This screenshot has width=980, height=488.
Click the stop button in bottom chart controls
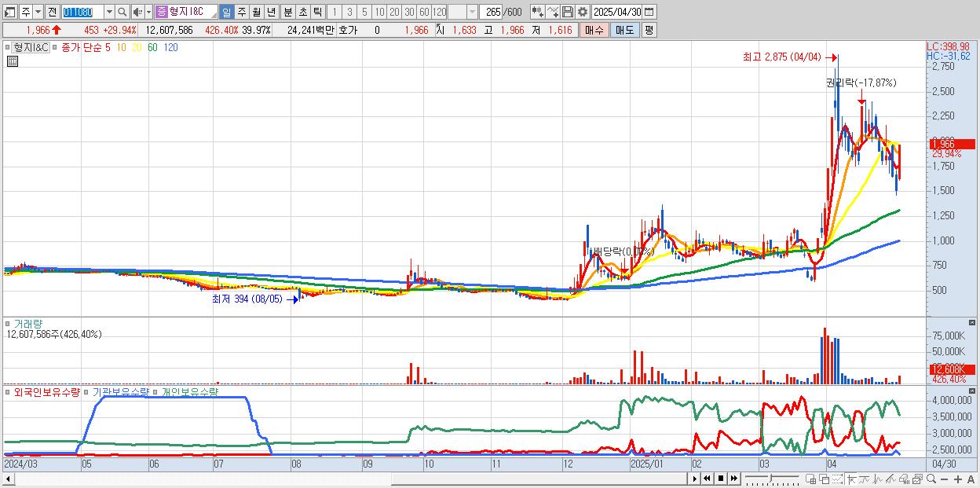coord(721,479)
